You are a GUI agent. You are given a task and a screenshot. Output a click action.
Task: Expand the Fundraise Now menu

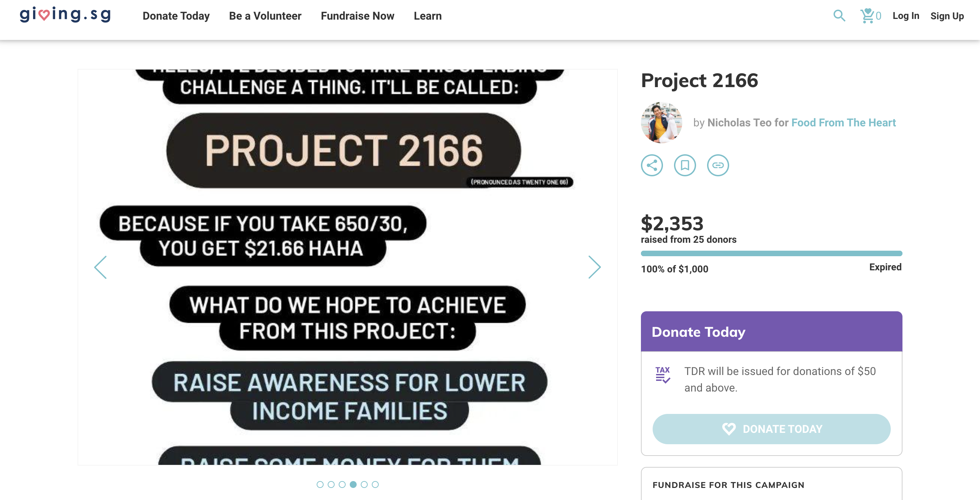pos(357,16)
